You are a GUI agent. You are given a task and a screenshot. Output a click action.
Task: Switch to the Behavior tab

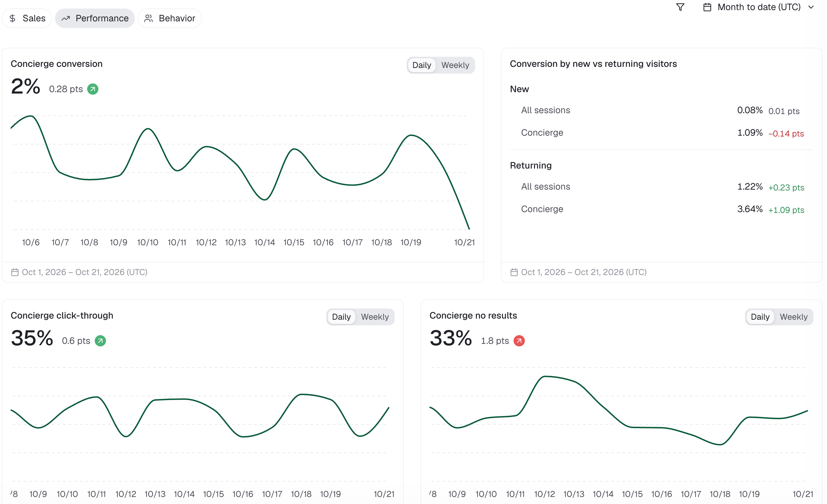pos(170,18)
